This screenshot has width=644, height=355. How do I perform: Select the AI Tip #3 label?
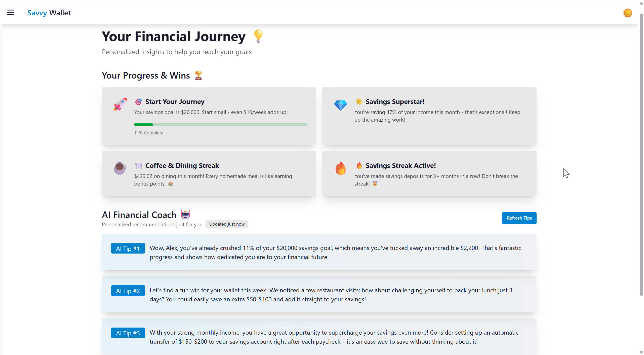[x=128, y=333]
